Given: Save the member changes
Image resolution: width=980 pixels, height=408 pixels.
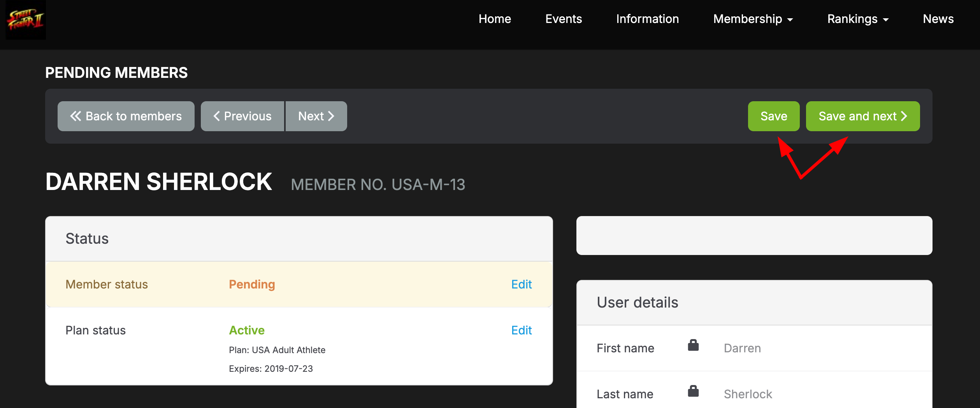Looking at the screenshot, I should (x=774, y=116).
